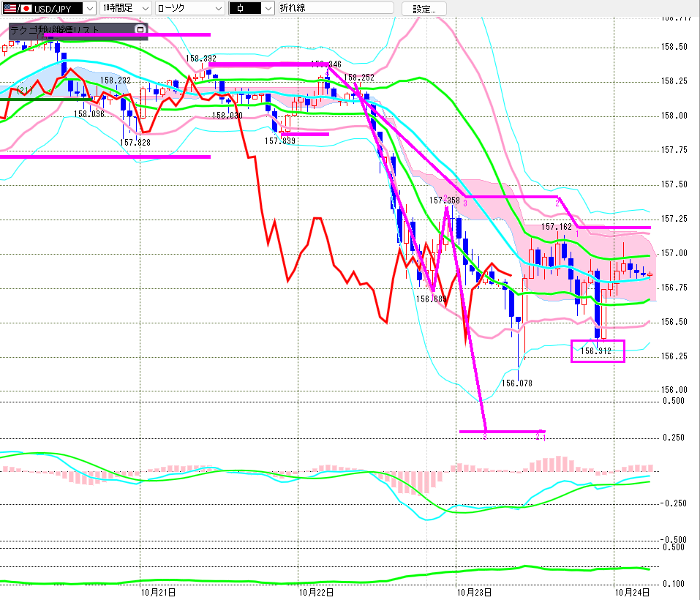This screenshot has height=600, width=700.
Task: Click the 156.50 price axis value
Action: (674, 322)
